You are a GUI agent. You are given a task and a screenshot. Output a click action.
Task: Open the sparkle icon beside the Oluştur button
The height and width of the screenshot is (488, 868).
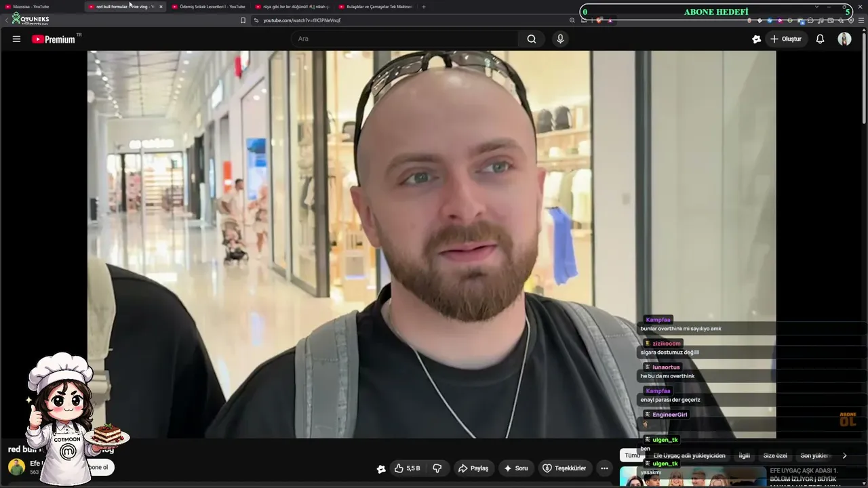[757, 39]
